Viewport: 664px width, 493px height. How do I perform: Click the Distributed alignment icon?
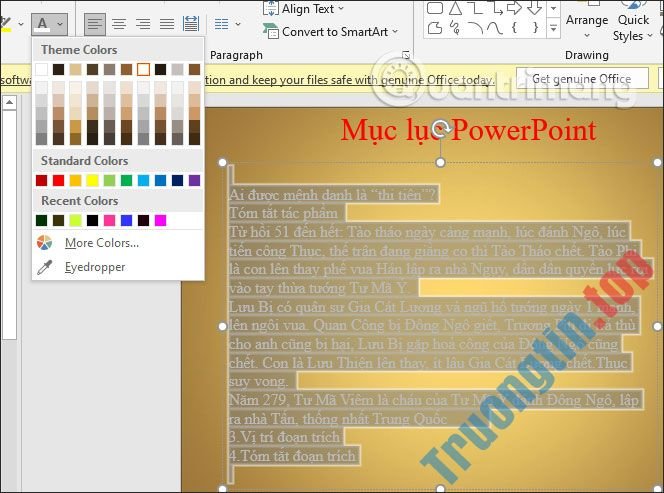coord(191,24)
